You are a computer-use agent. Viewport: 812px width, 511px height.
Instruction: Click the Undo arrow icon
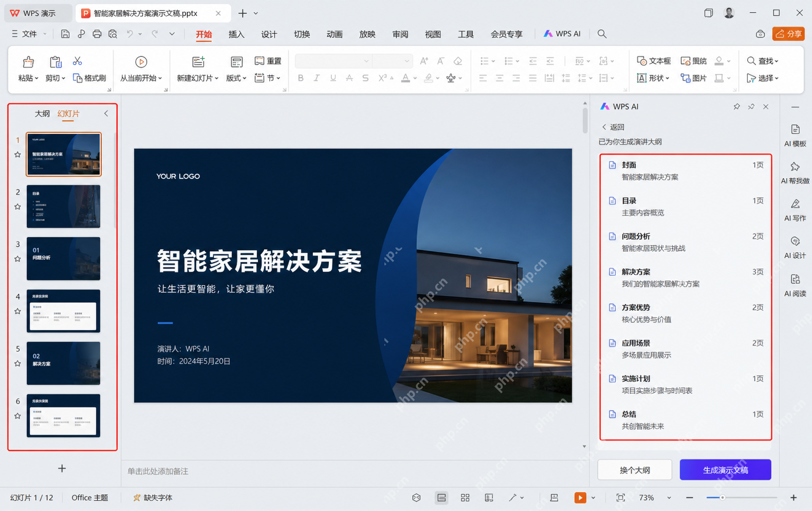(x=130, y=34)
